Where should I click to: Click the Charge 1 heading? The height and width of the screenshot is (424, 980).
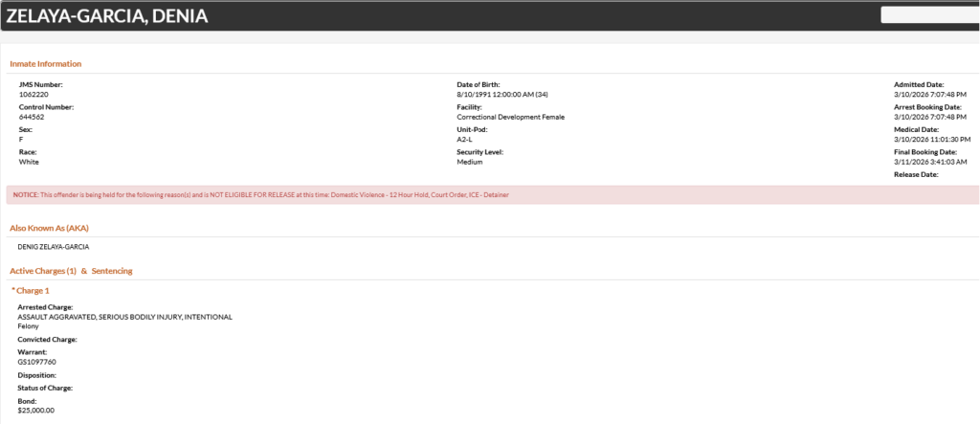click(30, 290)
